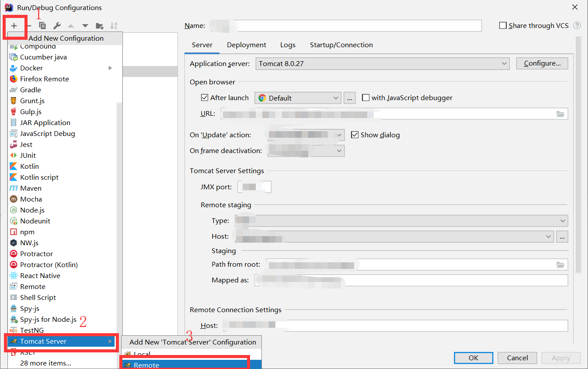Click the new folder icon in toolbar
Viewport: 588px width, 369px height.
(x=100, y=26)
